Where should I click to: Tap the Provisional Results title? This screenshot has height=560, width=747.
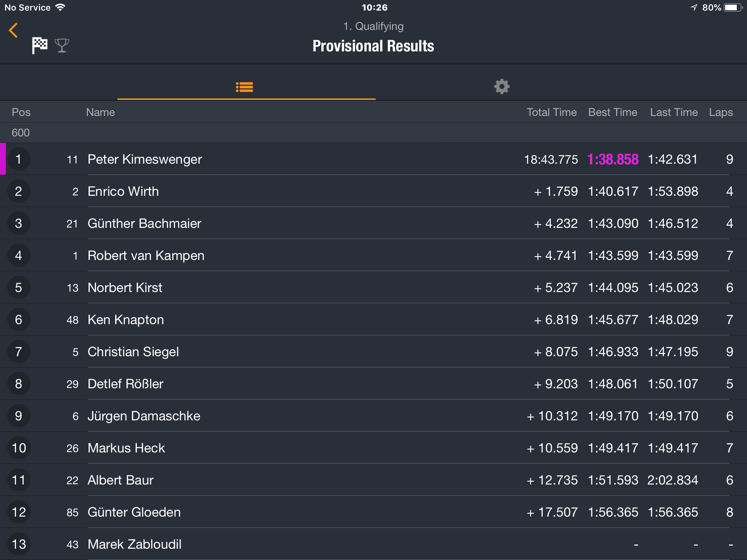[373, 46]
